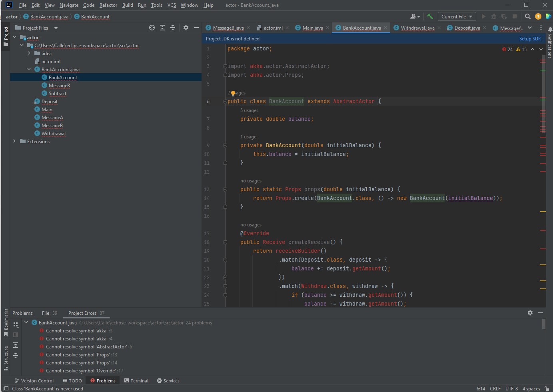Open Project panel options via gear icon
The height and width of the screenshot is (392, 553).
(186, 28)
